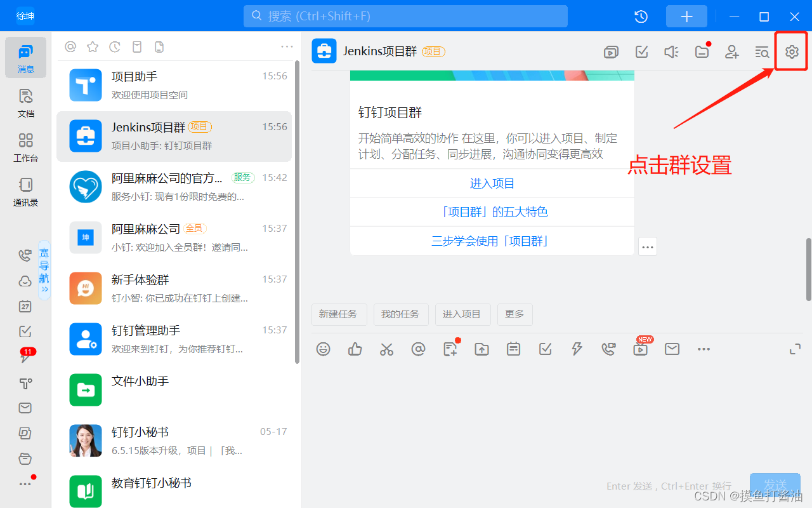This screenshot has width=812, height=508.
Task: Select the 更多 quick tab
Action: click(514, 314)
